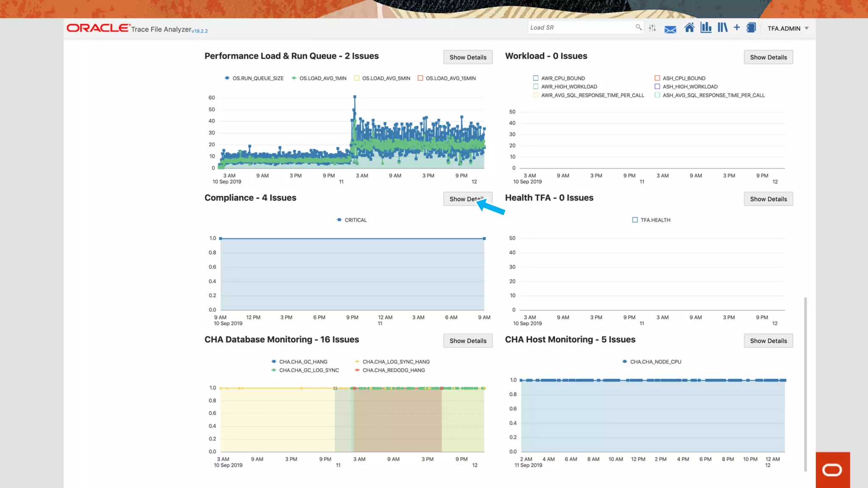
Task: Click the plus add icon
Action: pyautogui.click(x=737, y=28)
